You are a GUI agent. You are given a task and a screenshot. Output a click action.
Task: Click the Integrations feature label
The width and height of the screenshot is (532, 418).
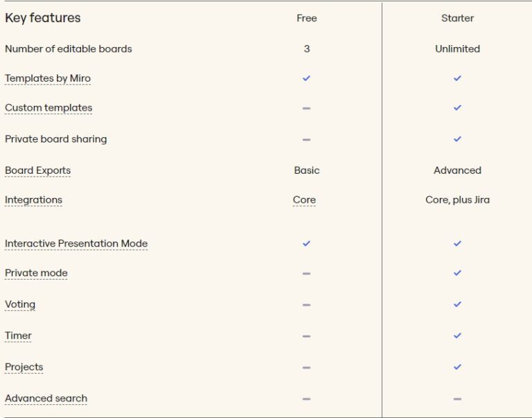coord(33,200)
